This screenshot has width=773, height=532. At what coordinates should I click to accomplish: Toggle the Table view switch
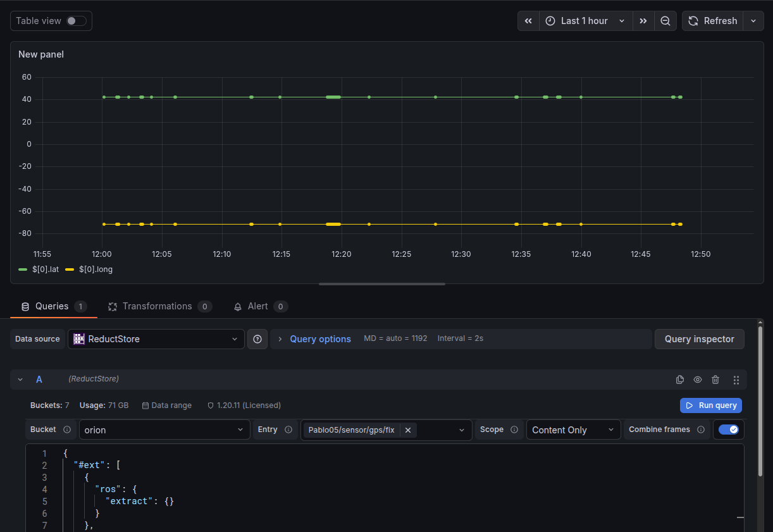pos(77,21)
